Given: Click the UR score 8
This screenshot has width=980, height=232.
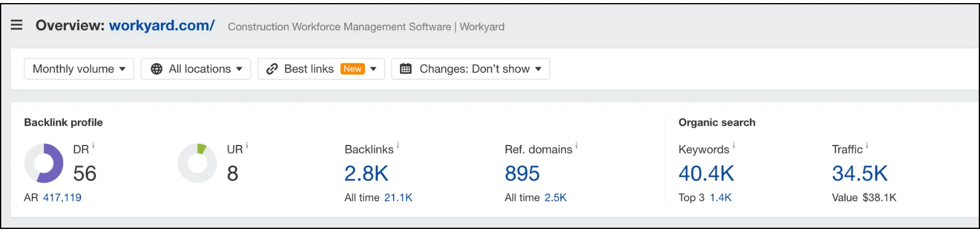Looking at the screenshot, I should pyautogui.click(x=233, y=174).
